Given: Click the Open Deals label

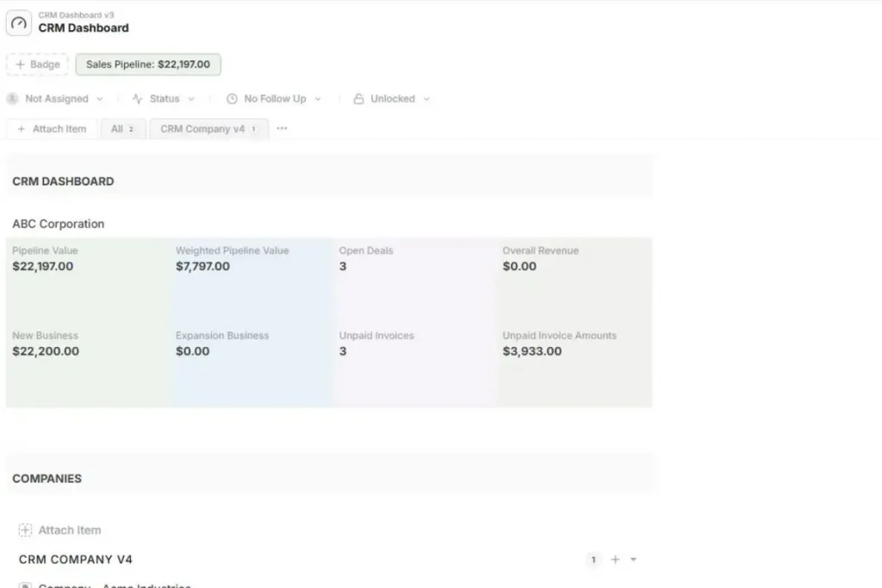Looking at the screenshot, I should point(366,251).
